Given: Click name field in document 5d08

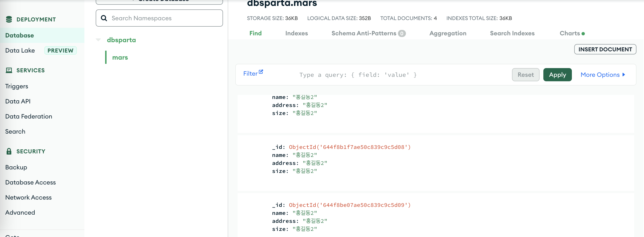Looking at the screenshot, I should [294, 155].
